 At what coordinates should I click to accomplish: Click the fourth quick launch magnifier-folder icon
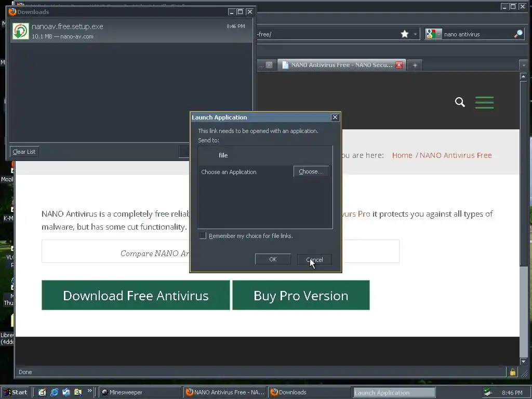(x=78, y=392)
